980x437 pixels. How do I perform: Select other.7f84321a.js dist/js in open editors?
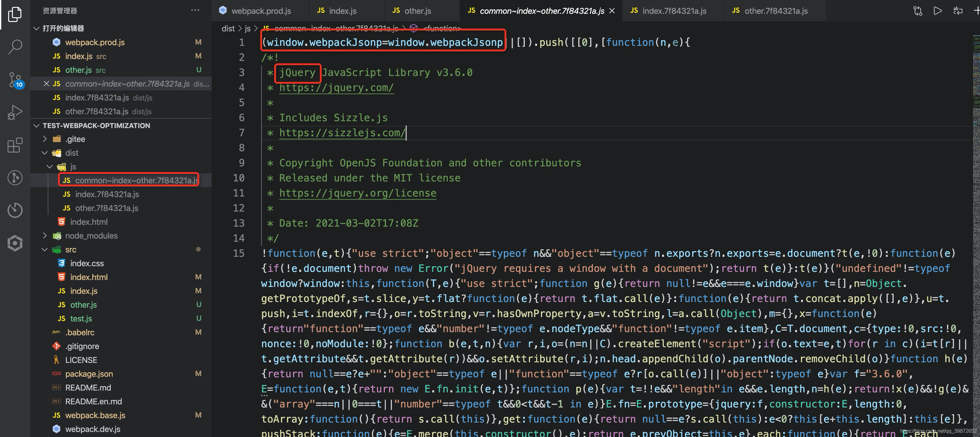coord(121,111)
